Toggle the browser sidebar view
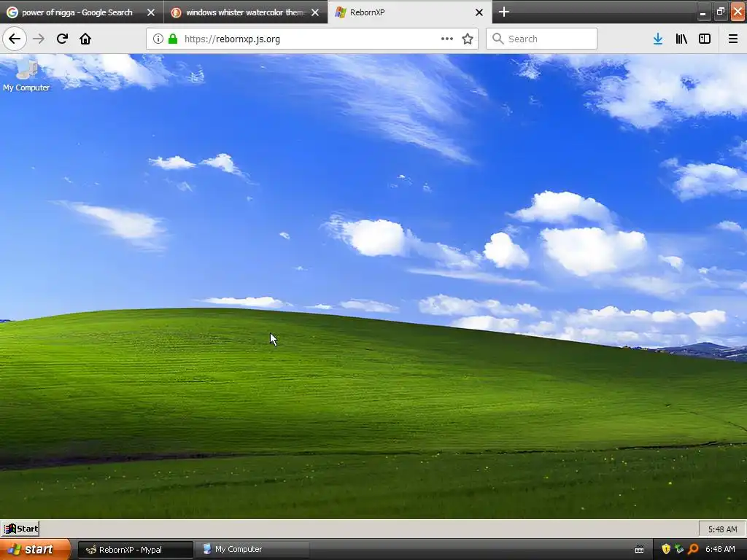The image size is (747, 560). point(705,39)
